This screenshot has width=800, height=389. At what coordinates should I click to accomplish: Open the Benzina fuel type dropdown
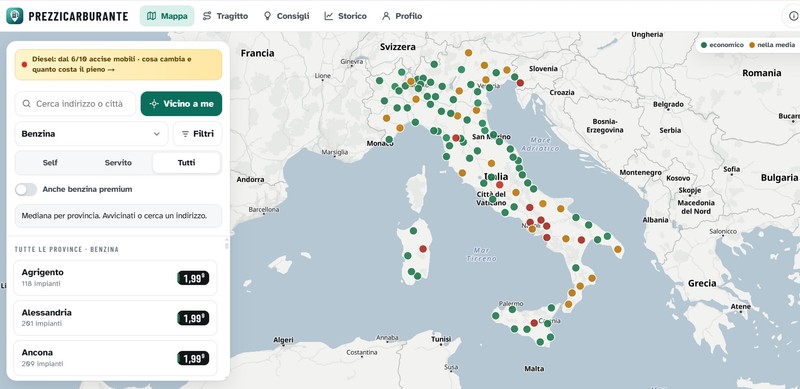[x=91, y=134]
